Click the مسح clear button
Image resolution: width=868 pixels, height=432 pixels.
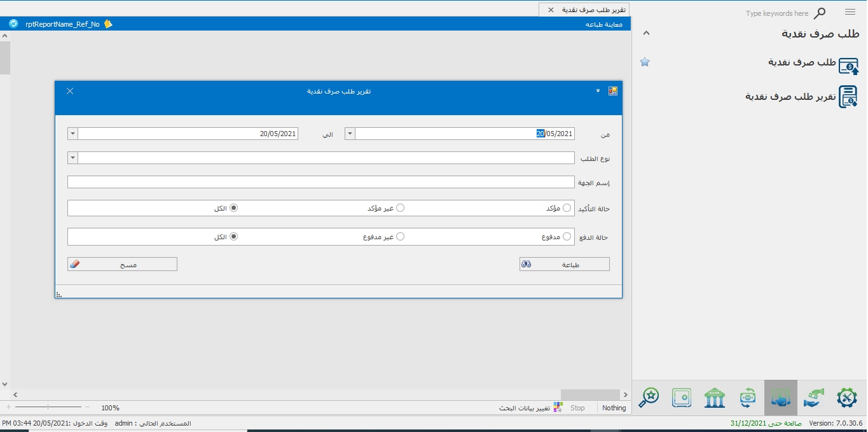point(122,264)
